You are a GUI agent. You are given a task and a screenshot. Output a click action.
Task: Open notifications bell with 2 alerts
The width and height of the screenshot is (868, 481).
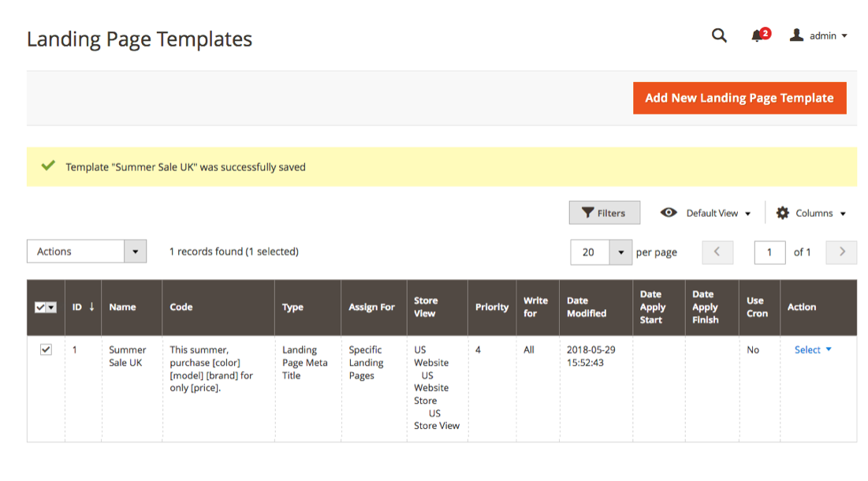(x=760, y=35)
